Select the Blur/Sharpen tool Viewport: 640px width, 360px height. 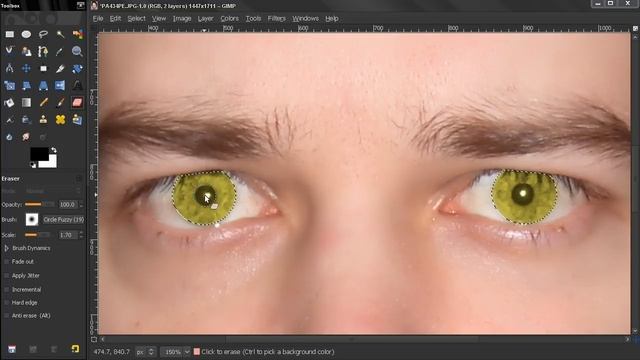click(x=9, y=137)
